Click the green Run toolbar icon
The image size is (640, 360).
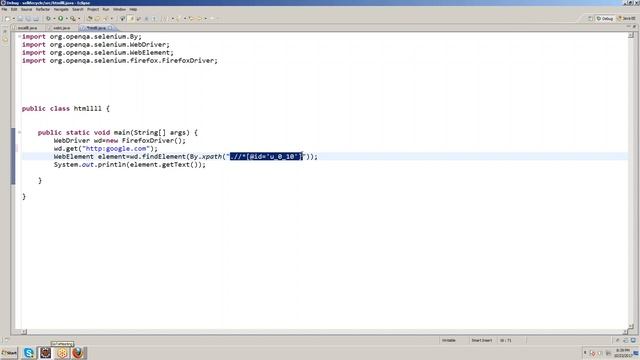(60, 18)
